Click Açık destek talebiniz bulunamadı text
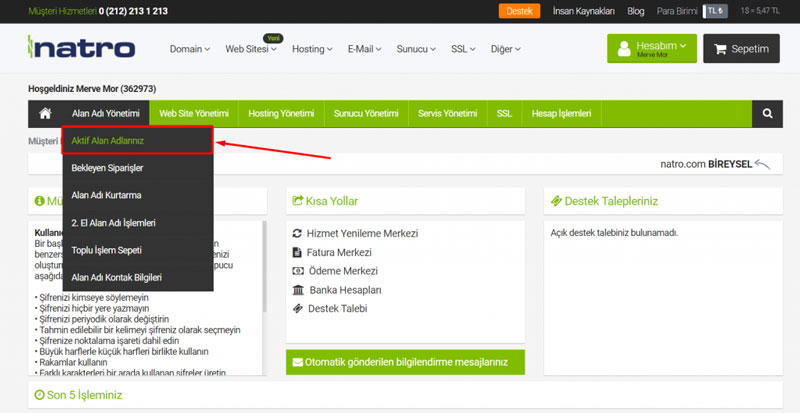800x413 pixels. point(614,233)
